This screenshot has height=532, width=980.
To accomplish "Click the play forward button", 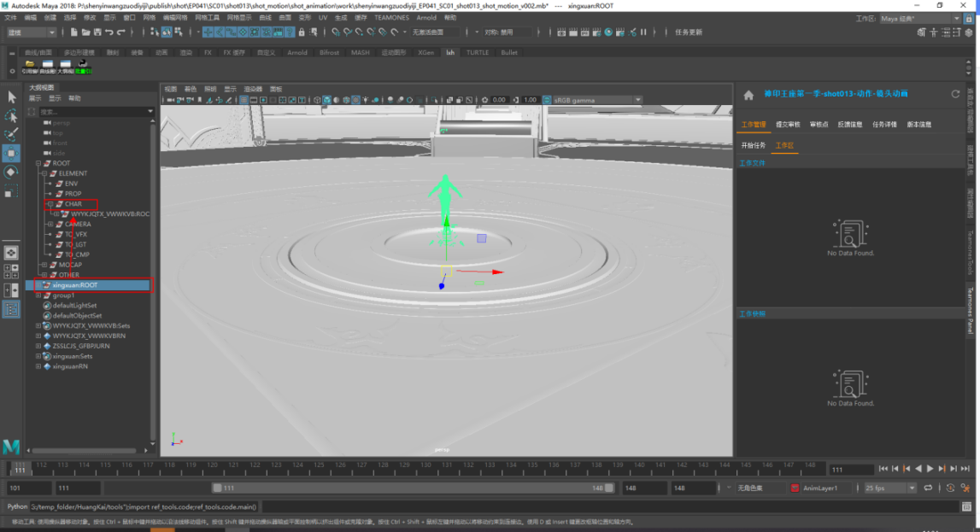I will click(x=930, y=469).
